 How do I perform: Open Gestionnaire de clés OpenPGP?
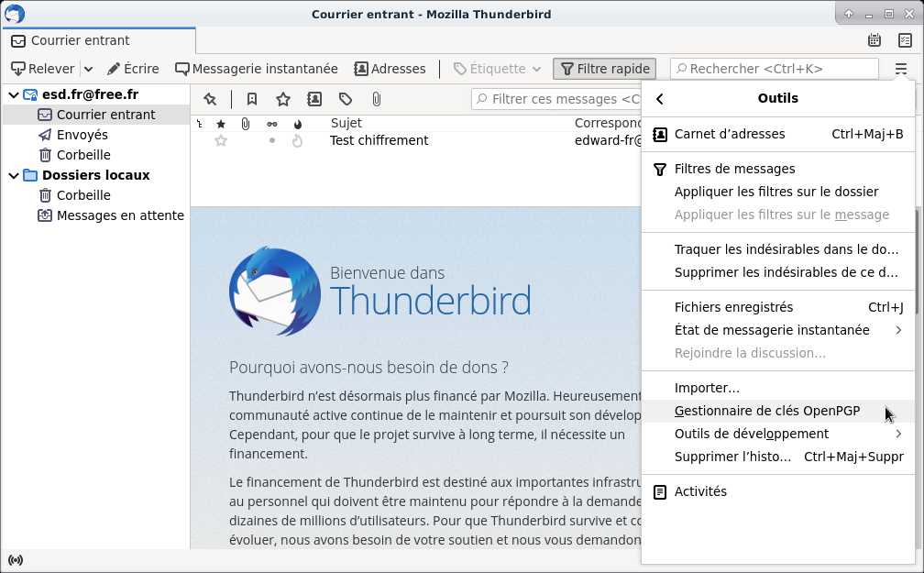pyautogui.click(x=778, y=412)
